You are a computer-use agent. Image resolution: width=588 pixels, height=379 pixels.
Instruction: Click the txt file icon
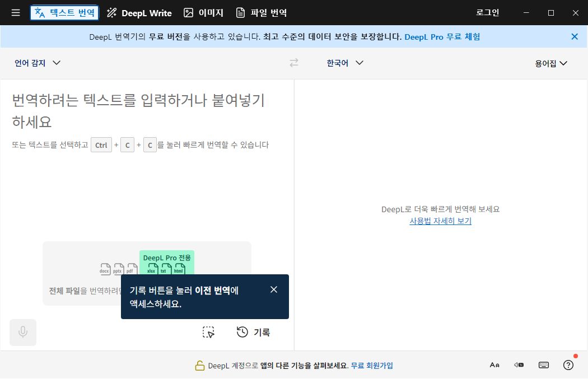pos(166,269)
